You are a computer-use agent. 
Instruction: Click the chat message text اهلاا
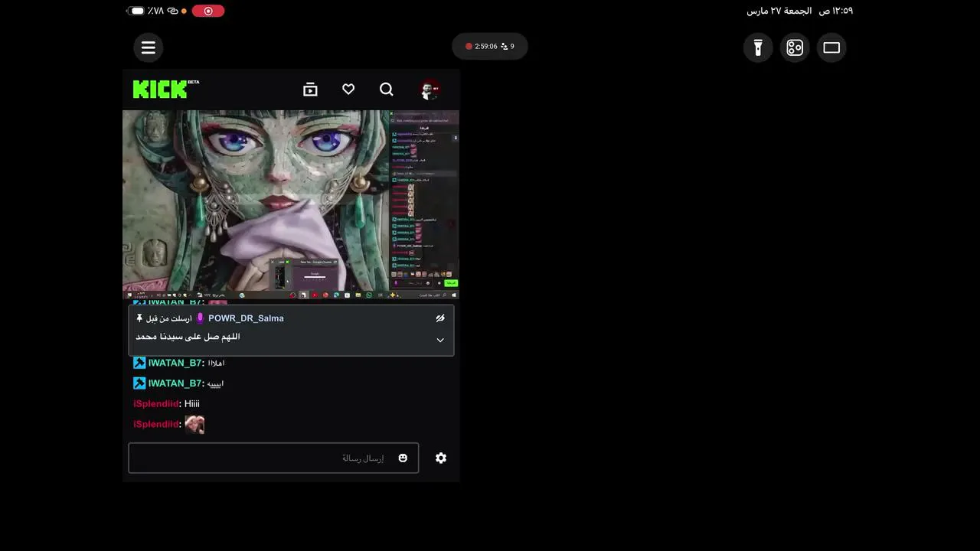[x=217, y=363]
